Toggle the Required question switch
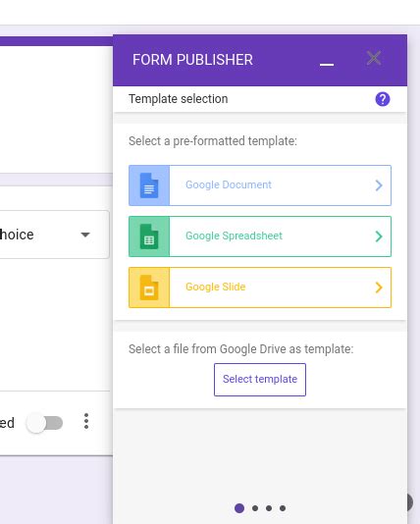Image resolution: width=420 pixels, height=524 pixels. (x=45, y=423)
